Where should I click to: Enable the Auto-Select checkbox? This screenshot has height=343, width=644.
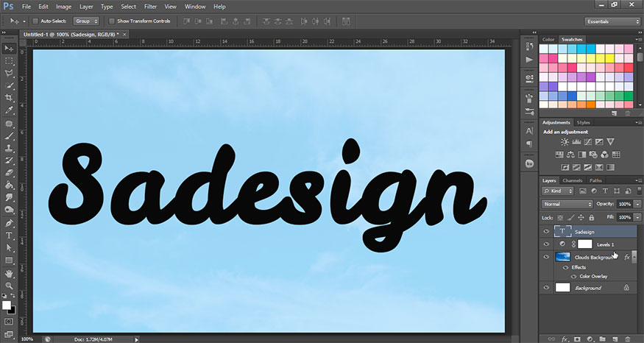37,21
